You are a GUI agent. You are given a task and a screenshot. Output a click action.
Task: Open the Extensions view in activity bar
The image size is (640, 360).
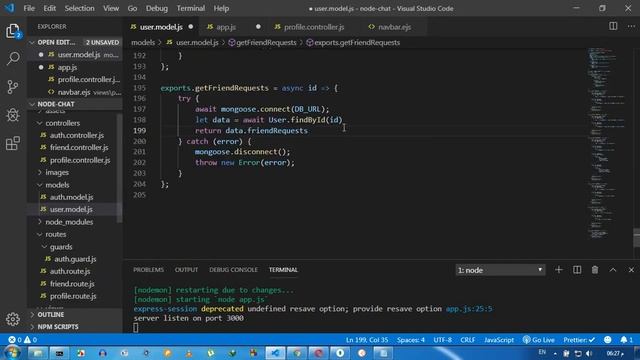click(x=13, y=143)
